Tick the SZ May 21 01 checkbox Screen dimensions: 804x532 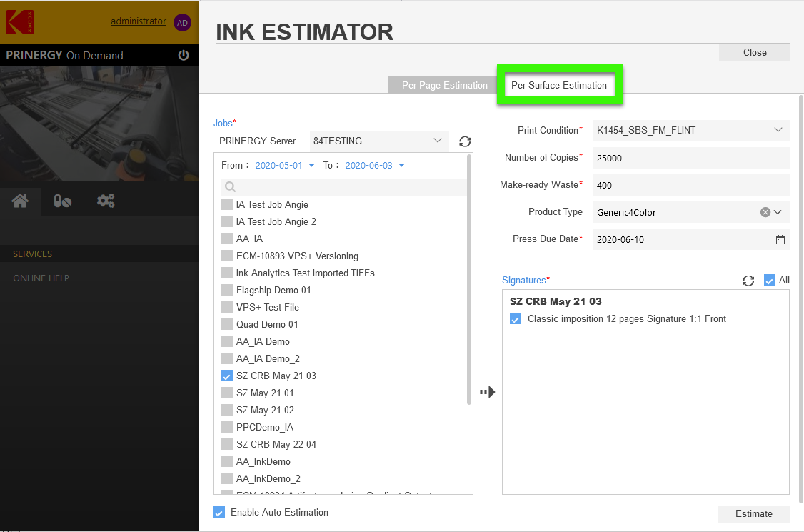(226, 393)
